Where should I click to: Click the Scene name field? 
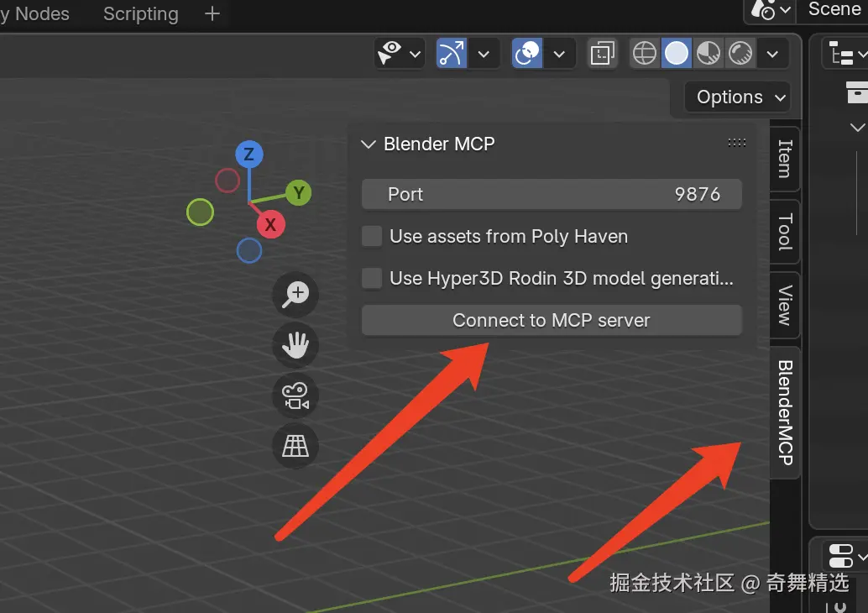[x=833, y=9]
